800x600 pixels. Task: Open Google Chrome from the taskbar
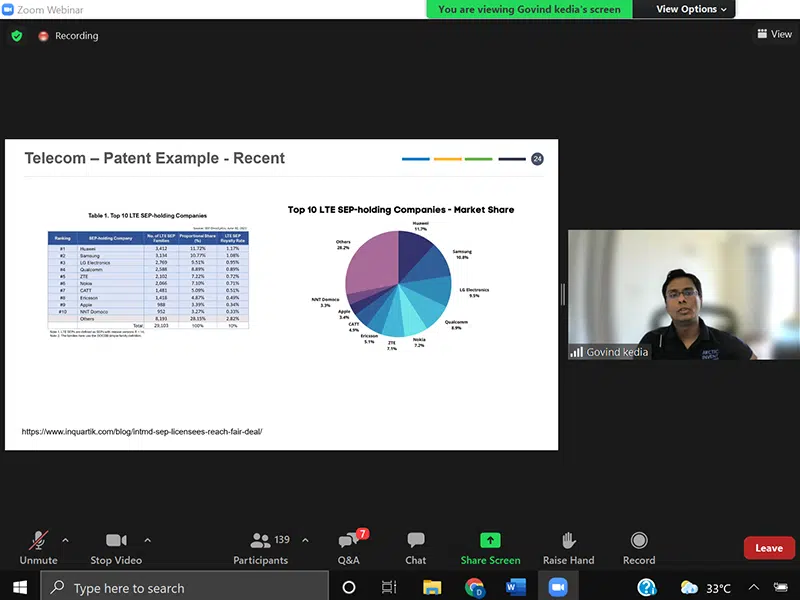[x=475, y=587]
